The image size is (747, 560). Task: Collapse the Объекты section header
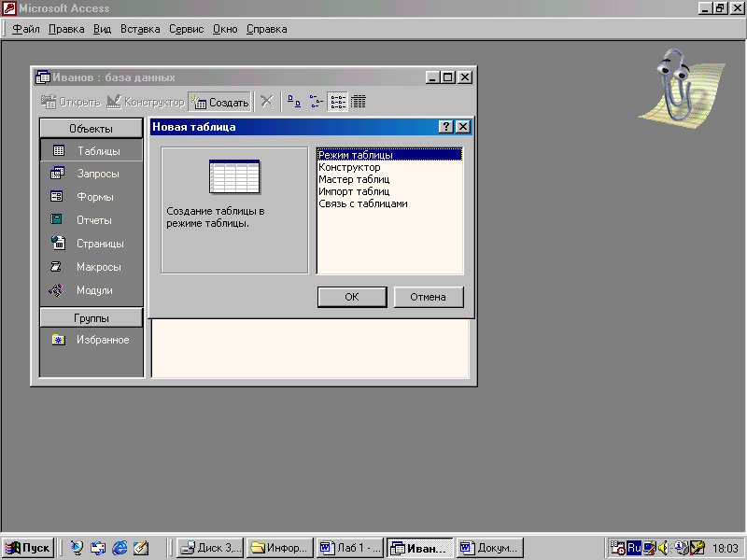pos(91,129)
